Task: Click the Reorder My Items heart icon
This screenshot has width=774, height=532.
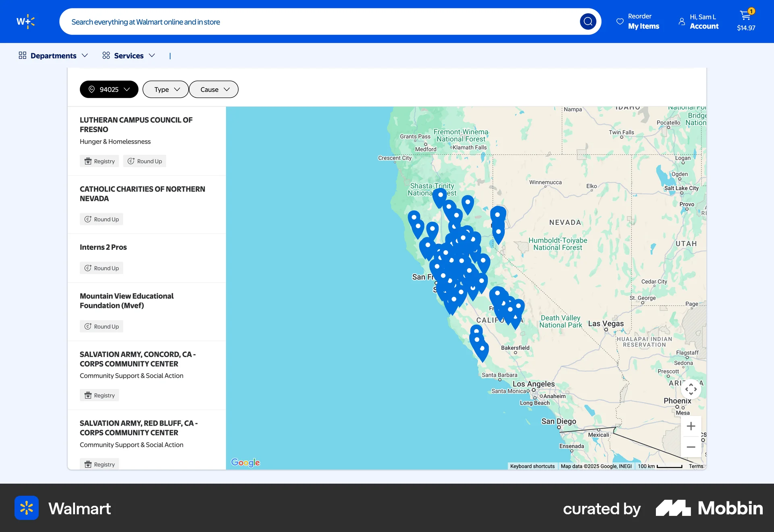Action: click(620, 21)
